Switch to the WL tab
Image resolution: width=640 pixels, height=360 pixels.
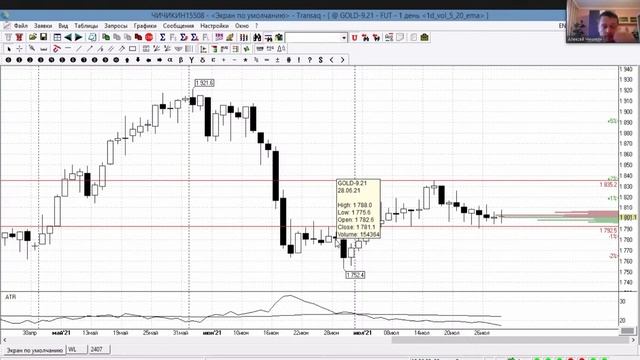[x=77, y=349]
